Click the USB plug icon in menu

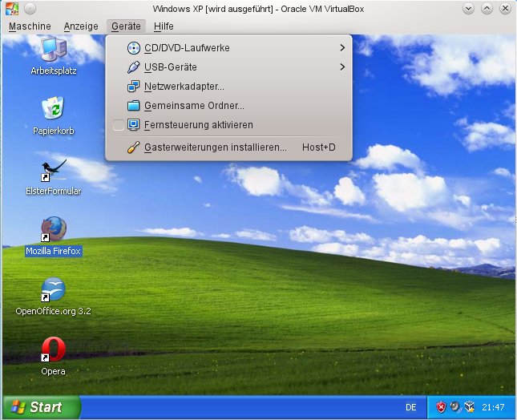coord(134,67)
